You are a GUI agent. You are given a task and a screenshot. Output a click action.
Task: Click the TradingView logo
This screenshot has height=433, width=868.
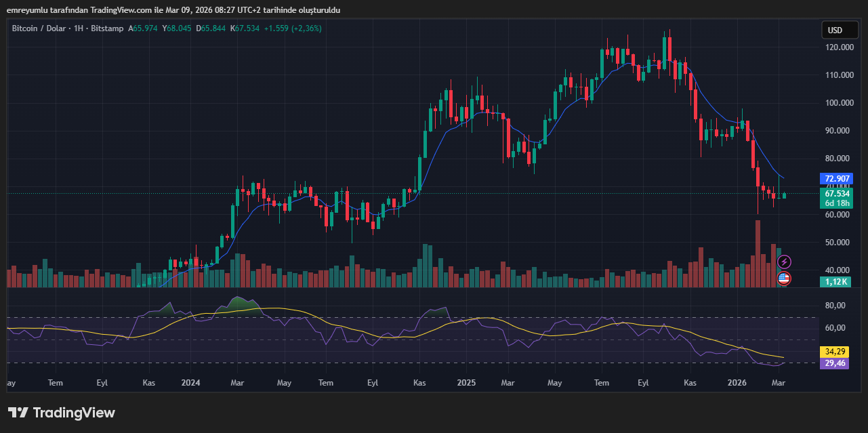(x=62, y=413)
